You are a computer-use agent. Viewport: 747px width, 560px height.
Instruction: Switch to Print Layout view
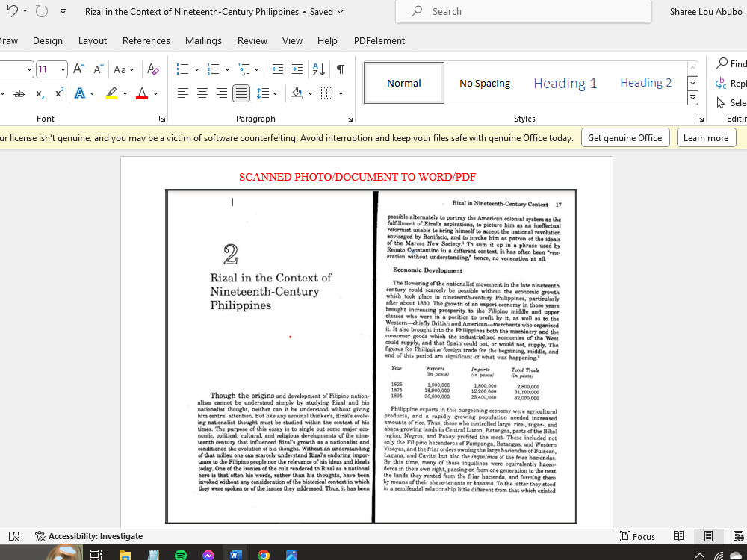pyautogui.click(x=708, y=536)
